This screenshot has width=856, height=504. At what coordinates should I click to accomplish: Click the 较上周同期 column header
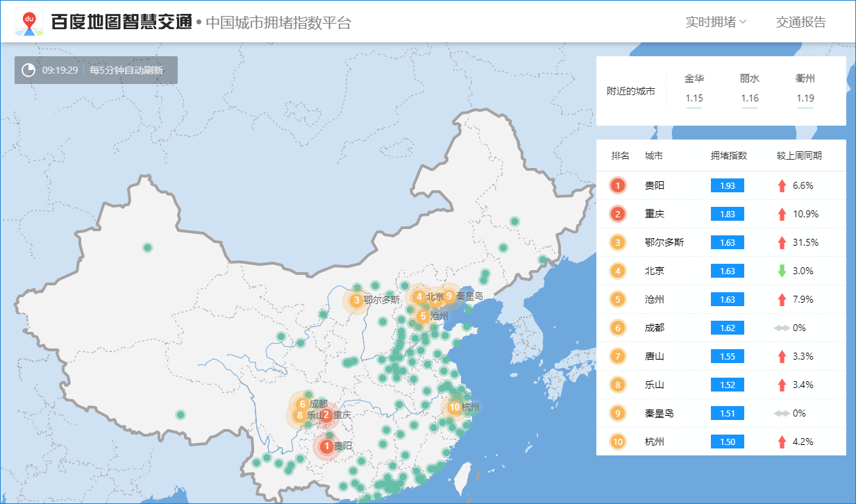click(799, 156)
